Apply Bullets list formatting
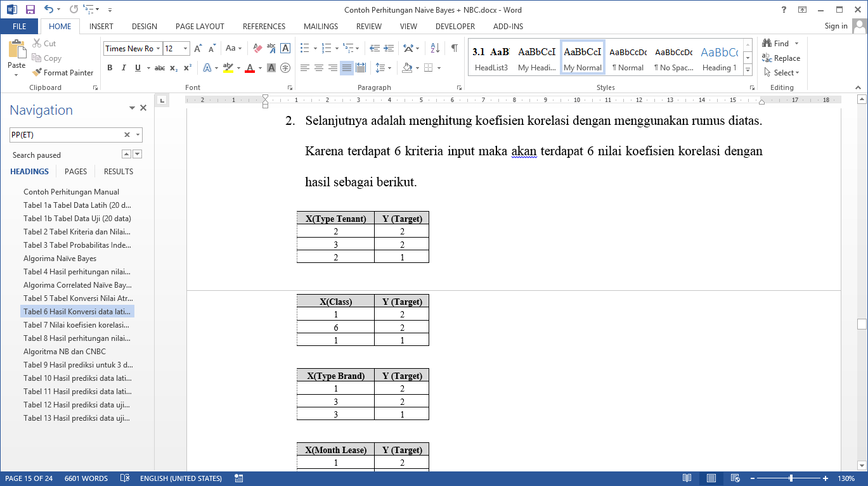 tap(304, 48)
